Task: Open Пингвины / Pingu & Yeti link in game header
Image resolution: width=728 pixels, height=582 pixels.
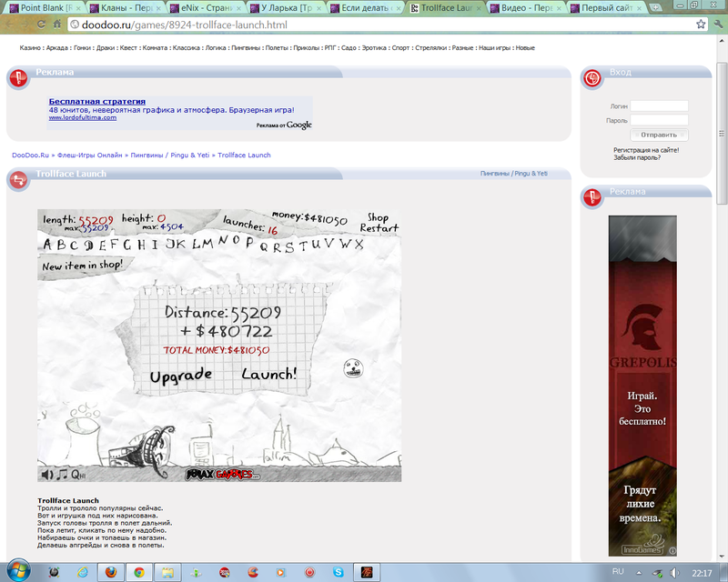Action: [x=513, y=173]
